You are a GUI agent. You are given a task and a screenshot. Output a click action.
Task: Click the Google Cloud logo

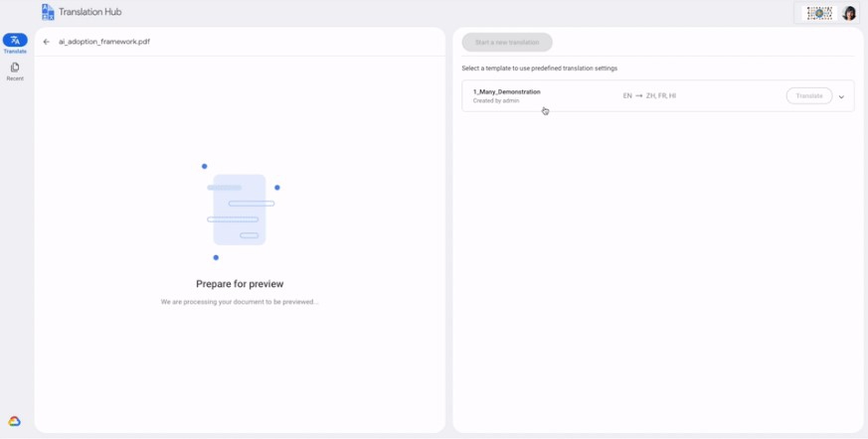click(x=14, y=421)
